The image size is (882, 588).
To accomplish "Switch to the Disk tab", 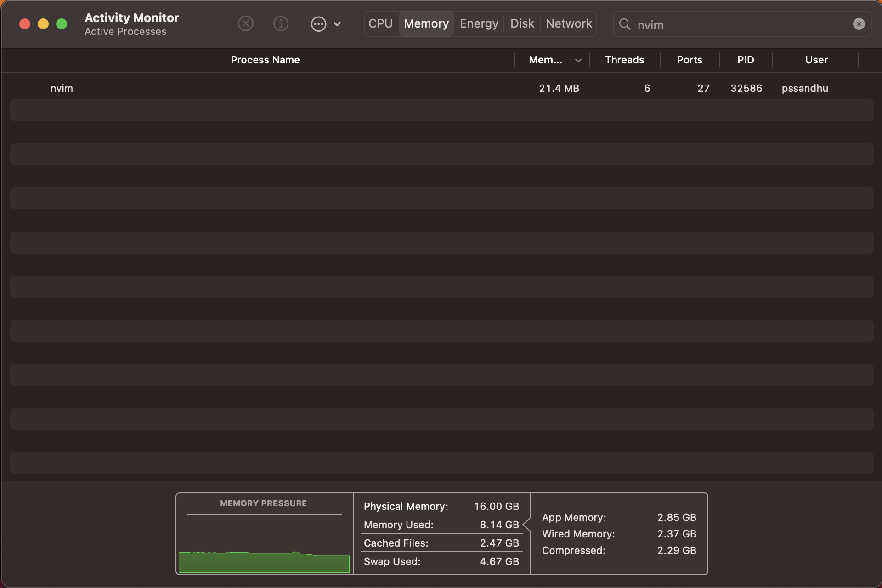I will tap(522, 23).
